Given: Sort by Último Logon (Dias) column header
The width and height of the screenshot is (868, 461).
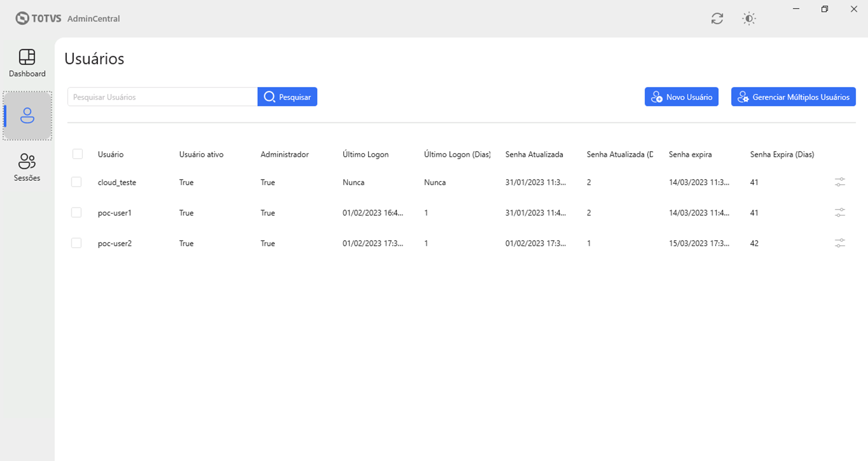Looking at the screenshot, I should 457,154.
